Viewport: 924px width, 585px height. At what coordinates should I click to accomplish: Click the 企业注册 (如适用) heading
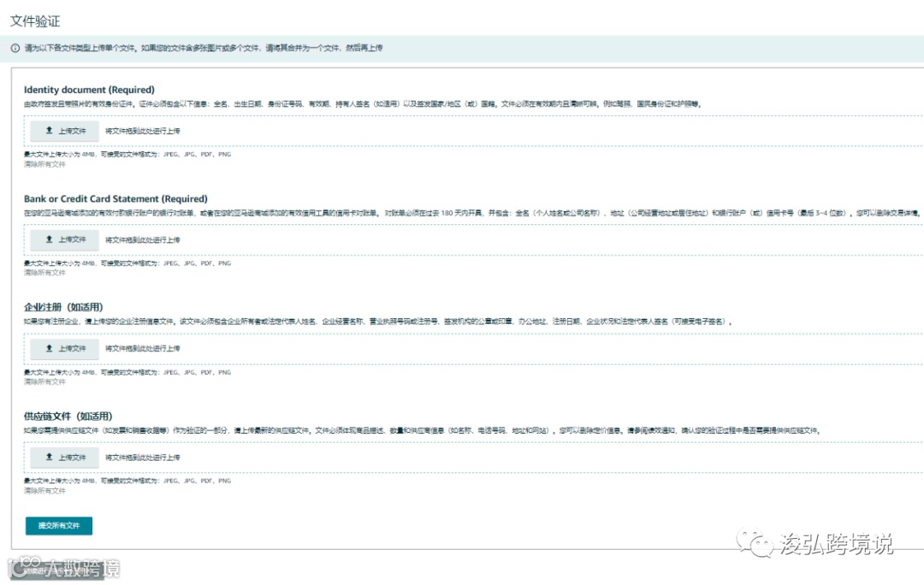[63, 307]
